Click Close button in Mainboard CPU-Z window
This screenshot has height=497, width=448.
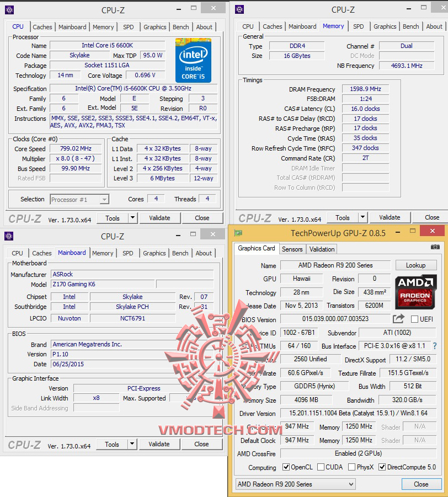(x=201, y=444)
